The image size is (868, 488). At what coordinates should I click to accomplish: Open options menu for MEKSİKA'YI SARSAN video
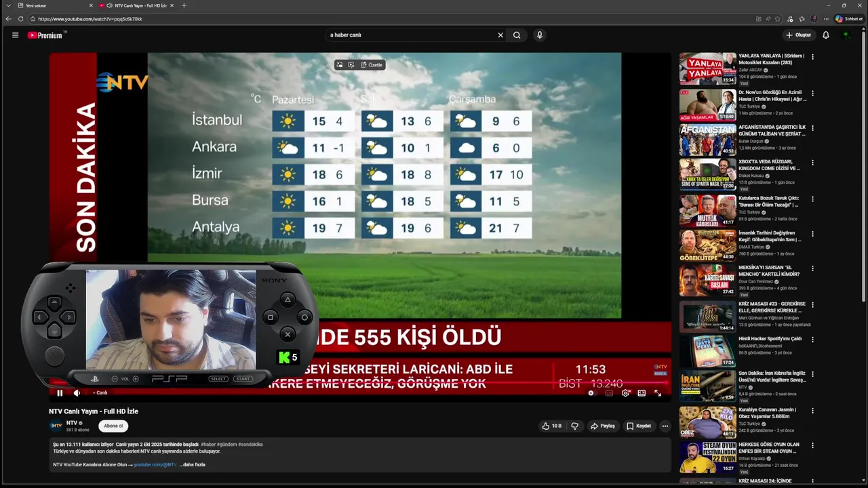tap(812, 268)
